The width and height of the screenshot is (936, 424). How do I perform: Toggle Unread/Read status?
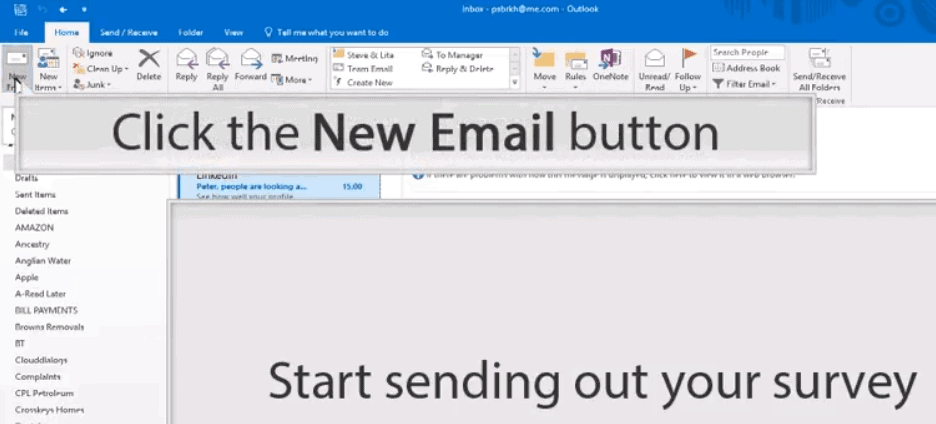pos(654,70)
